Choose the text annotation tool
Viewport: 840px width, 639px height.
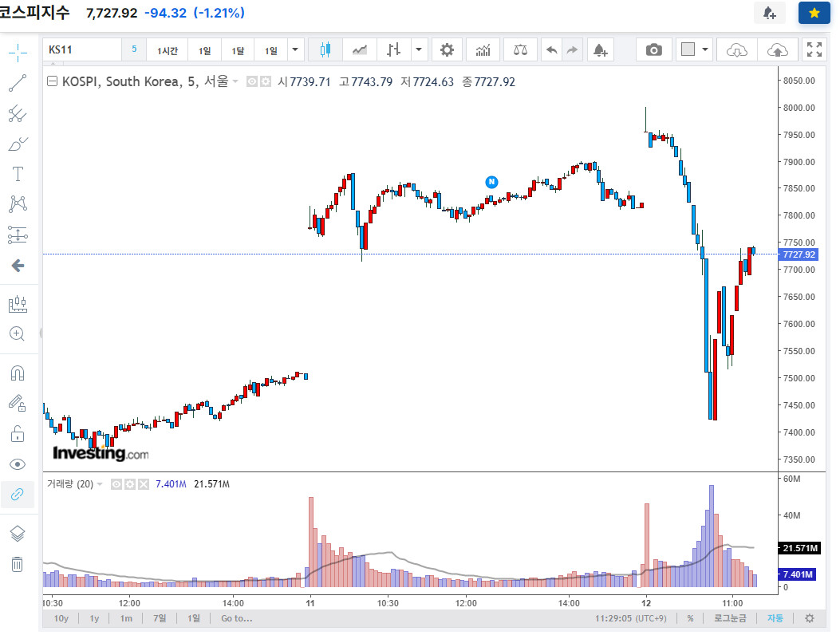18,174
